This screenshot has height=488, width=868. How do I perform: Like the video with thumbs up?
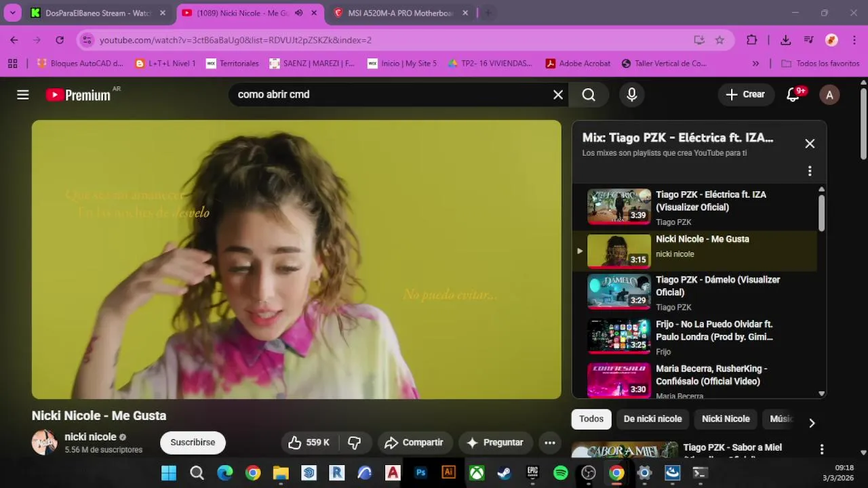click(x=309, y=443)
